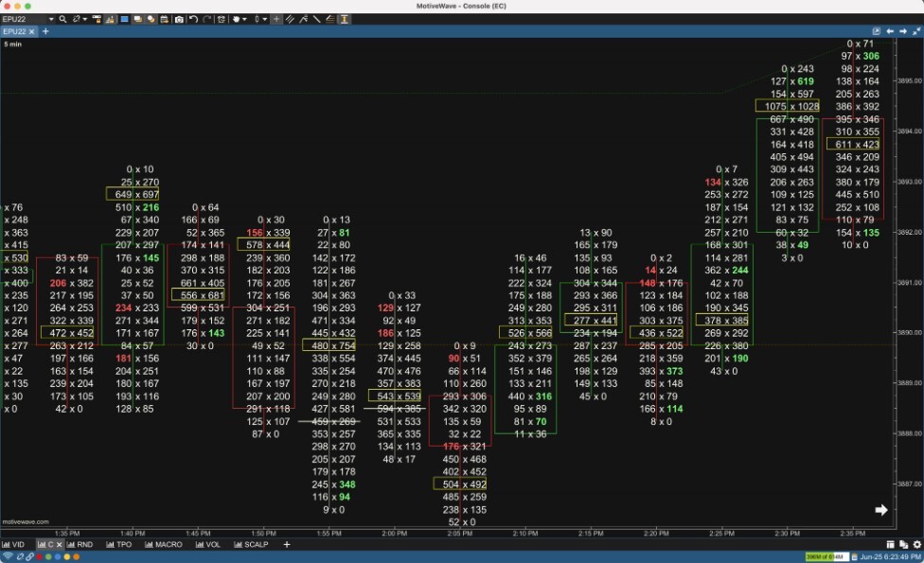
Task: Go to previous tab with left arrow
Action: [890, 31]
